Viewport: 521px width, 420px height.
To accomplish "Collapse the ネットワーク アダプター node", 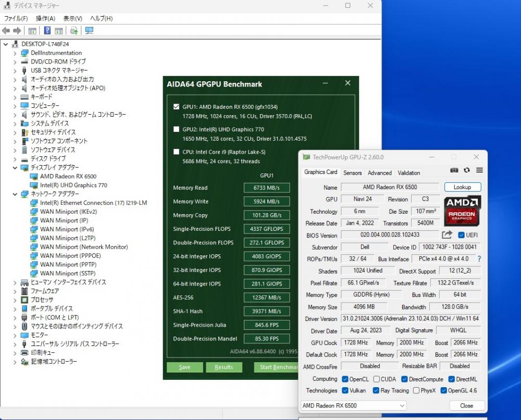I will click(x=15, y=194).
